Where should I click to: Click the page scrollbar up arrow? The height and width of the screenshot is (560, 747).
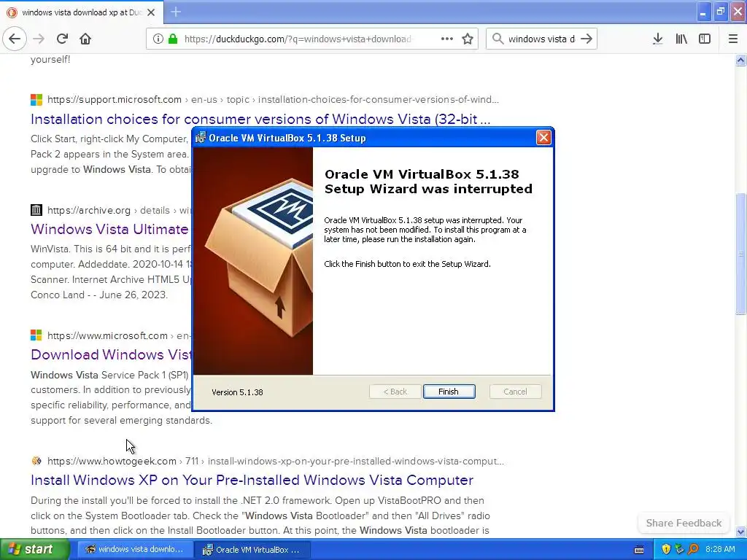(740, 60)
